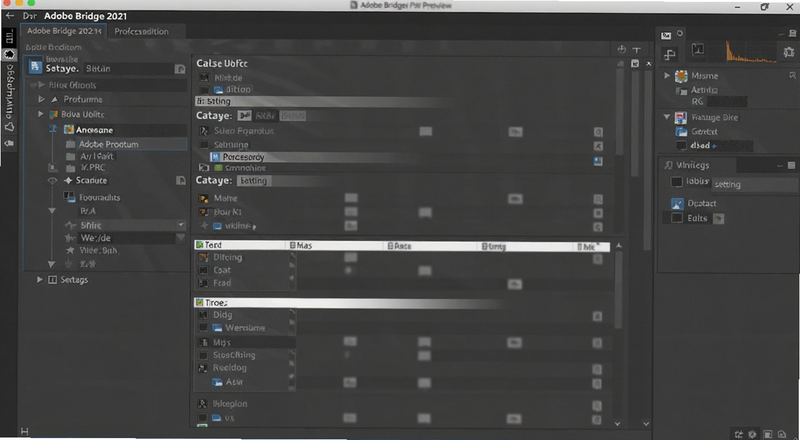This screenshot has width=800, height=440.
Task: Collapse the triangle left of the R/A row
Action: pos(52,211)
